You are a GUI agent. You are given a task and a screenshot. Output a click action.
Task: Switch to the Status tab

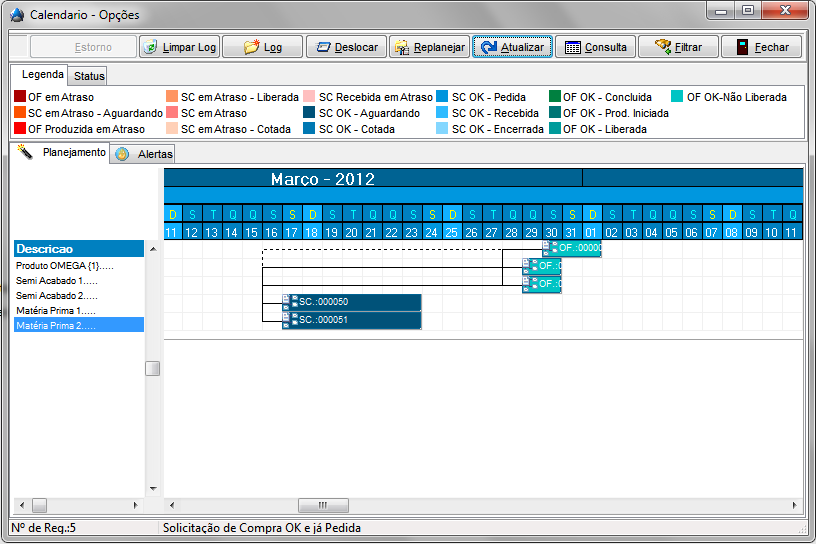click(89, 76)
